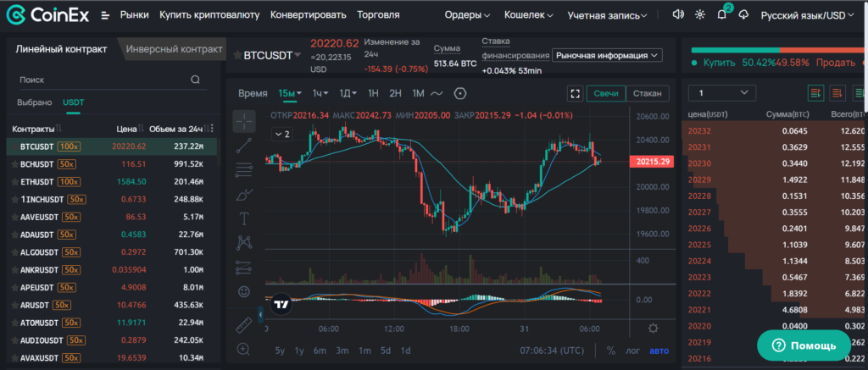Open the hexagon chart settings icon

coord(460,93)
